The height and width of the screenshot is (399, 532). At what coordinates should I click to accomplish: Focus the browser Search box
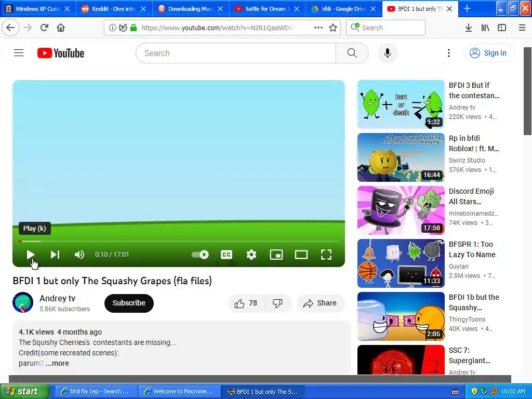coord(386,28)
